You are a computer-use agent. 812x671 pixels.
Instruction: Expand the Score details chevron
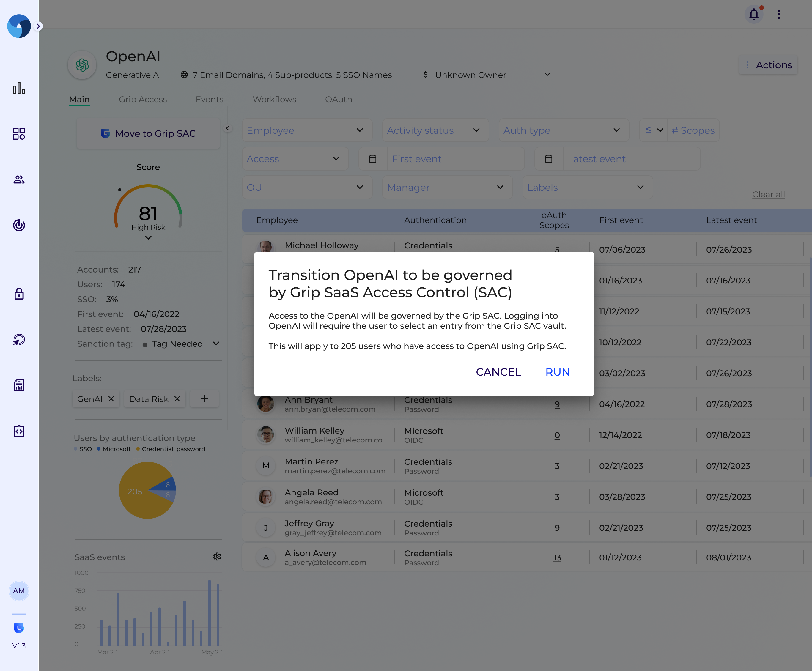pos(148,238)
